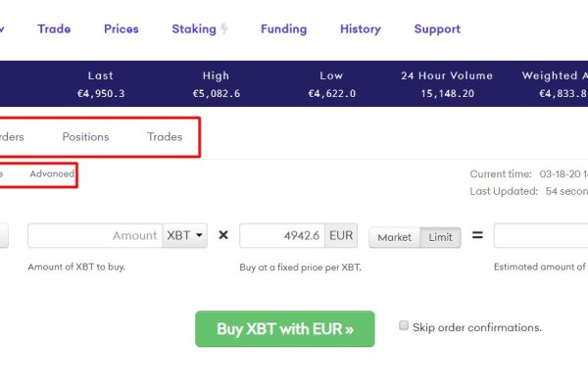The height and width of the screenshot is (392, 588).
Task: Click the lightning bolt icon beside Staking
Action: tap(224, 29)
